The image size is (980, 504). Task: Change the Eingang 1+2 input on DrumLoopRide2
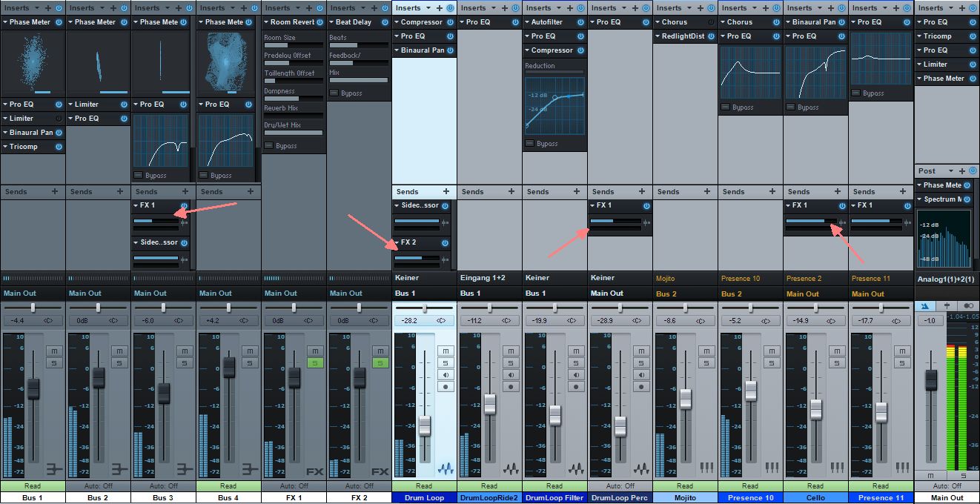pyautogui.click(x=489, y=279)
